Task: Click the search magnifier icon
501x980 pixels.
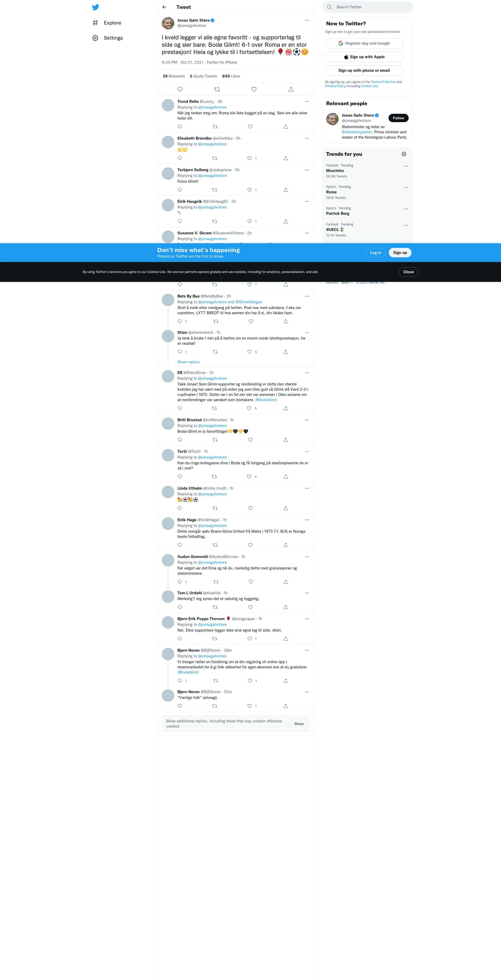Action: (330, 7)
